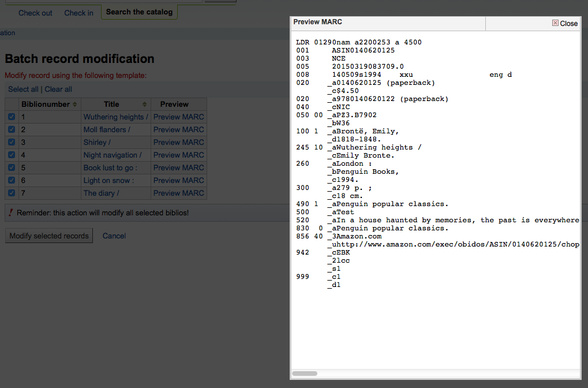The image size is (588, 388).
Task: Preview MARC for Light on snow
Action: pos(178,180)
